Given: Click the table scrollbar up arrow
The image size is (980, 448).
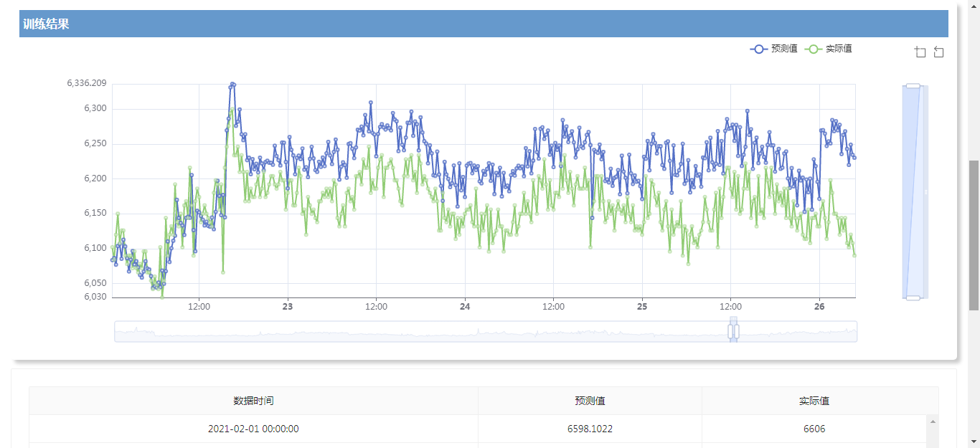Looking at the screenshot, I should [x=933, y=421].
